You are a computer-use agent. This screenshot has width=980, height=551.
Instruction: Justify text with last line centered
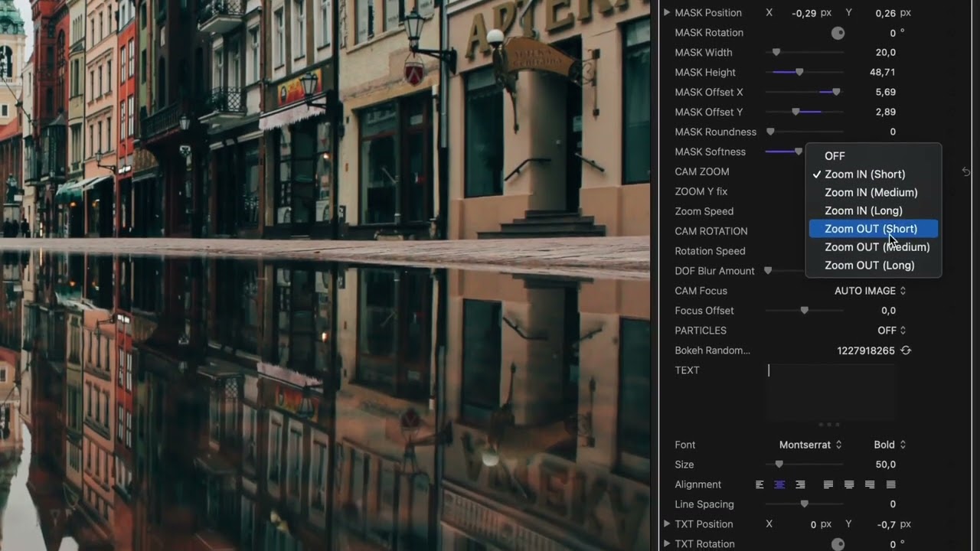(x=849, y=484)
